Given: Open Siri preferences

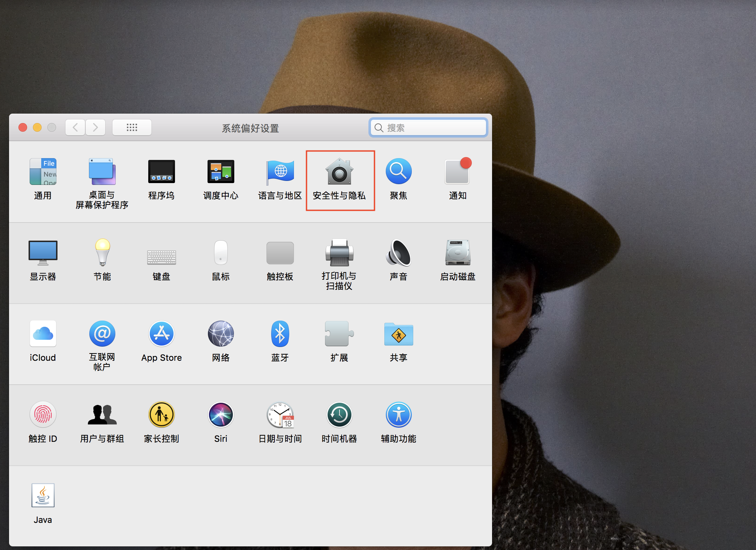Looking at the screenshot, I should pyautogui.click(x=221, y=415).
